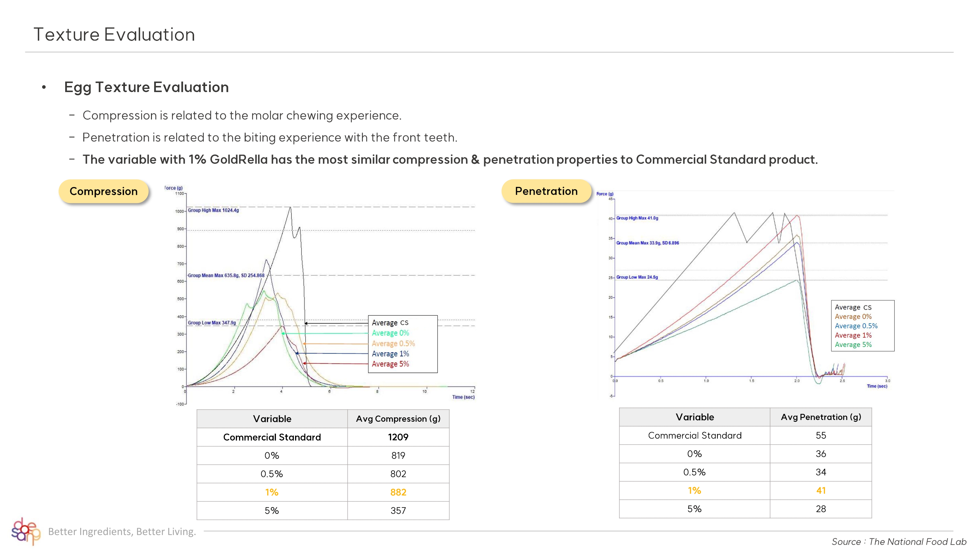Screen dimensions: 980x551
Task: Click Group High Max 1024.4g chart label
Action: [x=213, y=210]
